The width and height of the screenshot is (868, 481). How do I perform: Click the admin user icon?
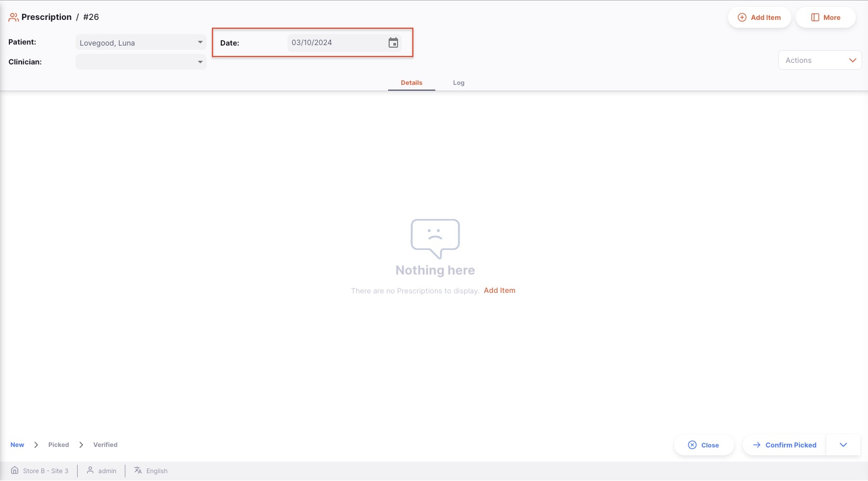[x=90, y=471]
